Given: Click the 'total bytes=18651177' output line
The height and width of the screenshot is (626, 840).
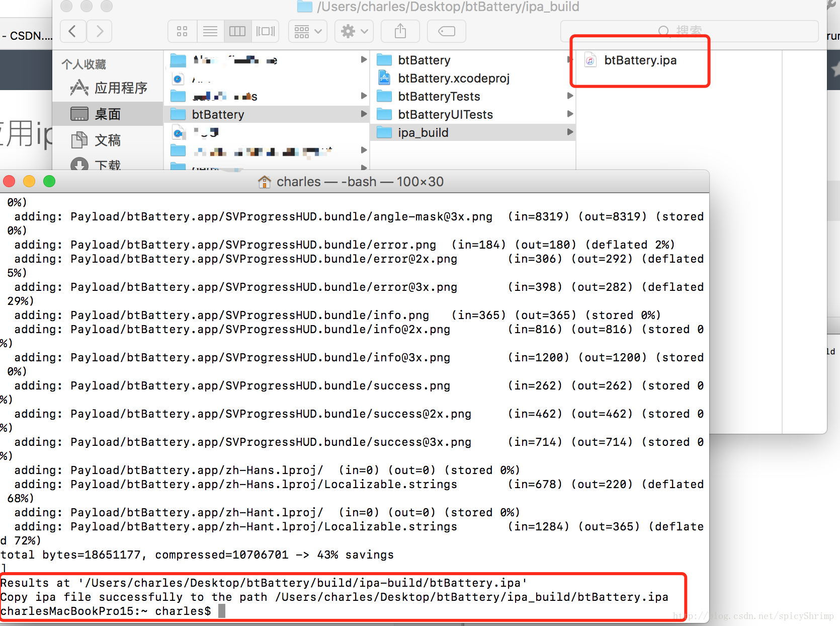Looking at the screenshot, I should click(197, 555).
